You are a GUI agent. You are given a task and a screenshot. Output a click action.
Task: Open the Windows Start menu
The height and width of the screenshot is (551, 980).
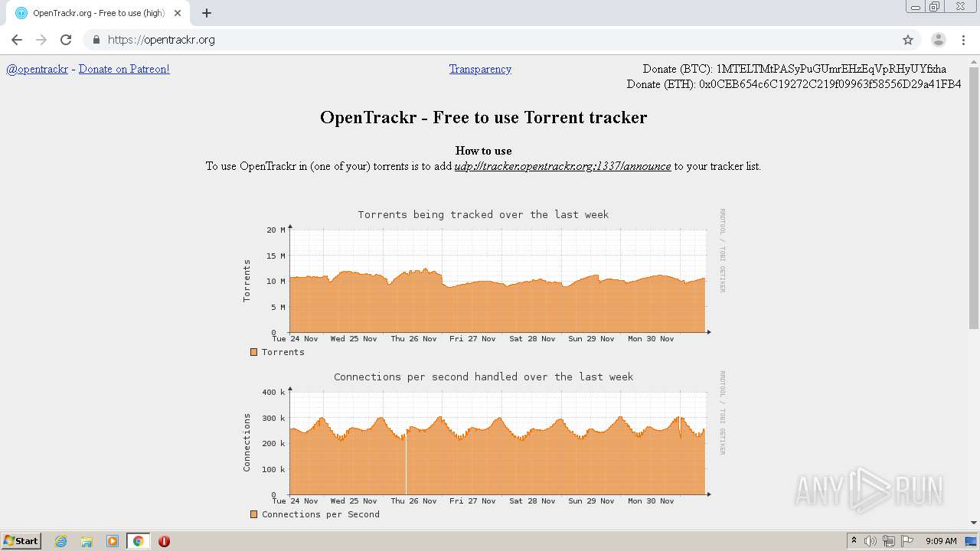[x=21, y=540]
